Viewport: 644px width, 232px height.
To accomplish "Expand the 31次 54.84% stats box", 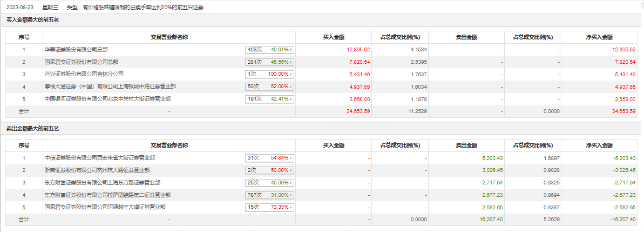I will point(269,158).
